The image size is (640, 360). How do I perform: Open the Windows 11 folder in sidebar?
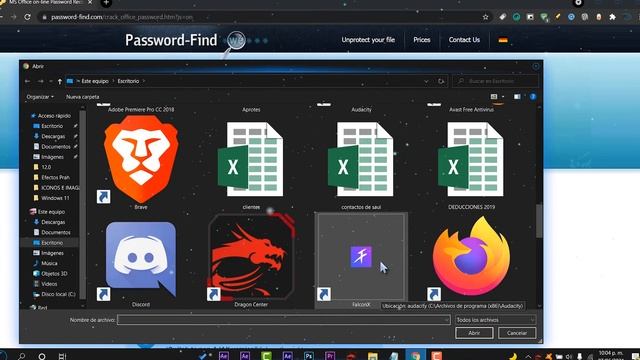(x=55, y=198)
